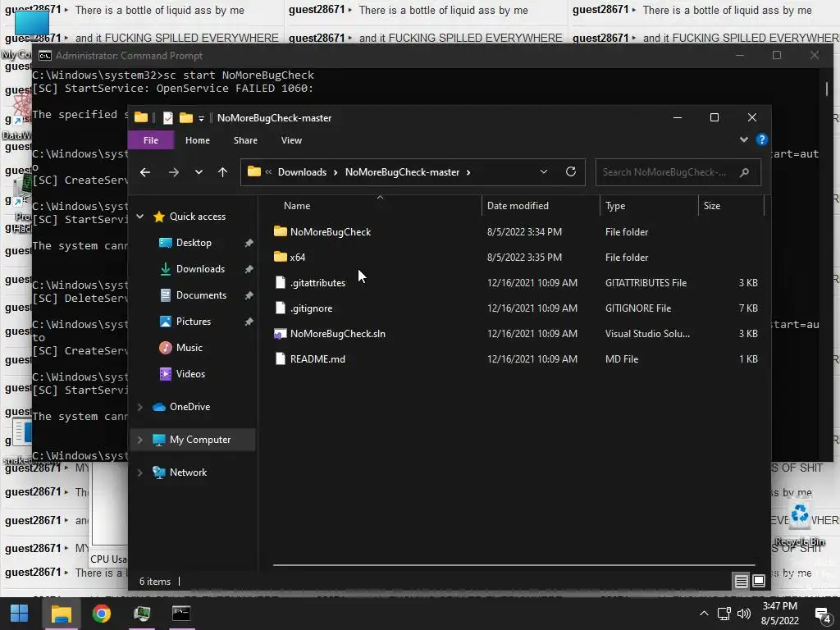This screenshot has height=630, width=840.
Task: Click NoMoreBugCheck-master breadcrumb segment
Action: pyautogui.click(x=402, y=172)
